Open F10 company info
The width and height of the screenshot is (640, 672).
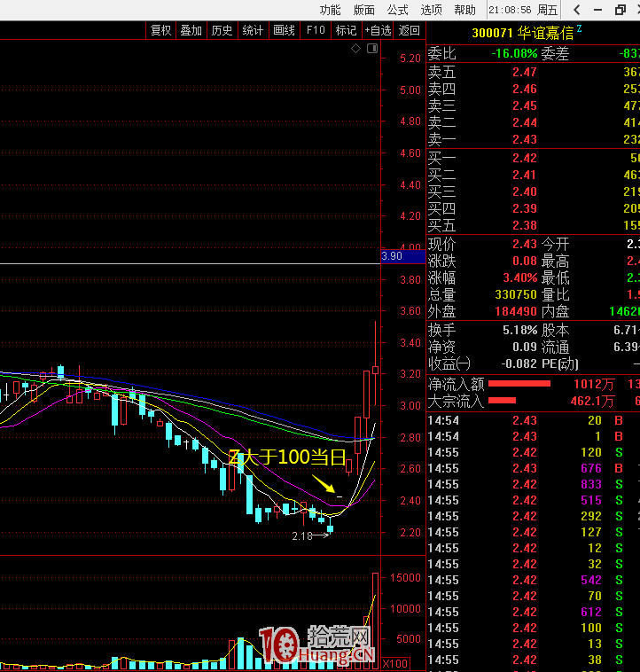click(316, 30)
